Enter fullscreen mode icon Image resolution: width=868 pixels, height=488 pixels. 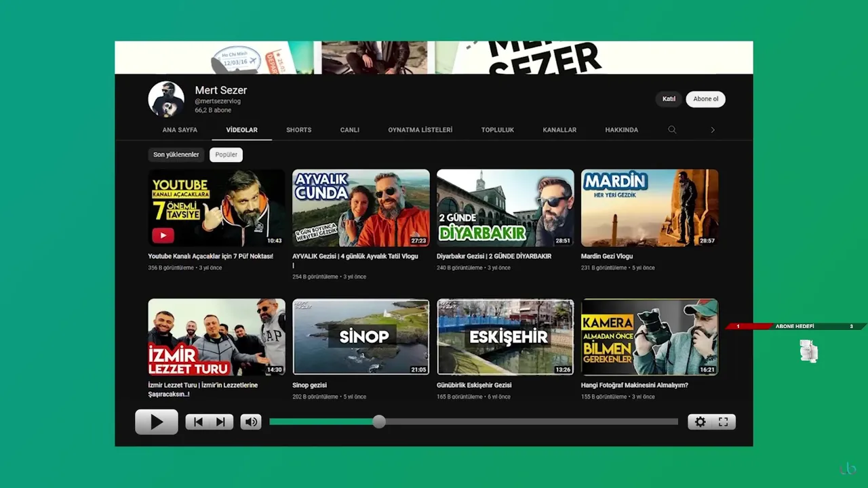coord(724,422)
